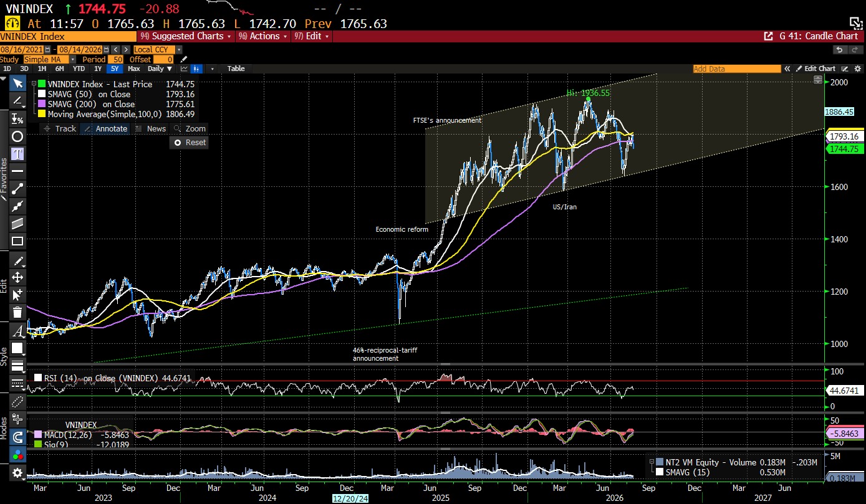866x504 pixels.
Task: Open the start date calendar picker
Action: tap(48, 50)
